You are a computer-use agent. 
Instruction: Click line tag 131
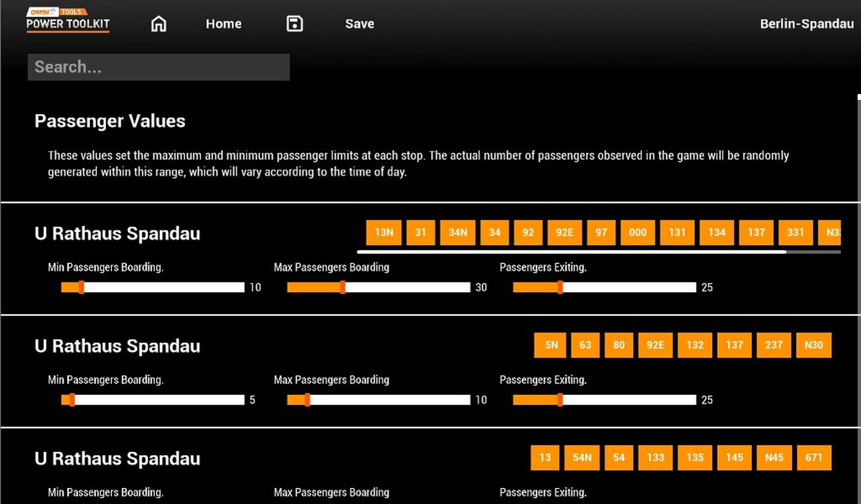(677, 232)
